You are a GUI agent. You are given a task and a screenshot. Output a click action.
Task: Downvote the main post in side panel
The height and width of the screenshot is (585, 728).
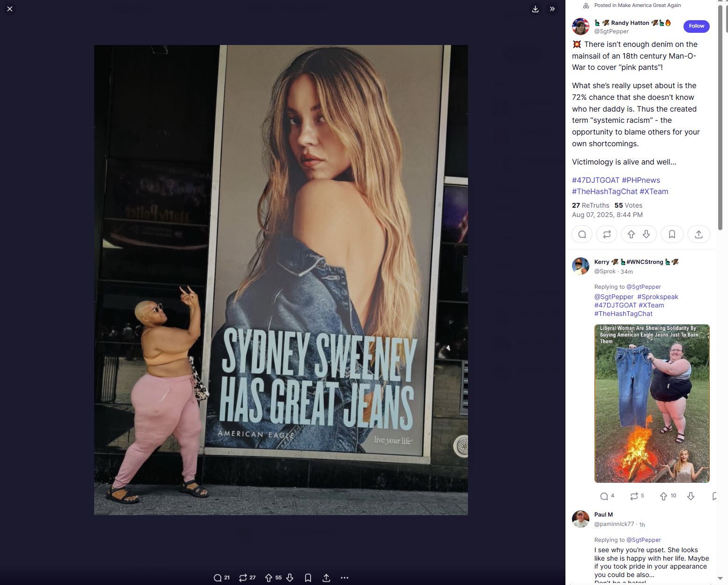pos(646,234)
